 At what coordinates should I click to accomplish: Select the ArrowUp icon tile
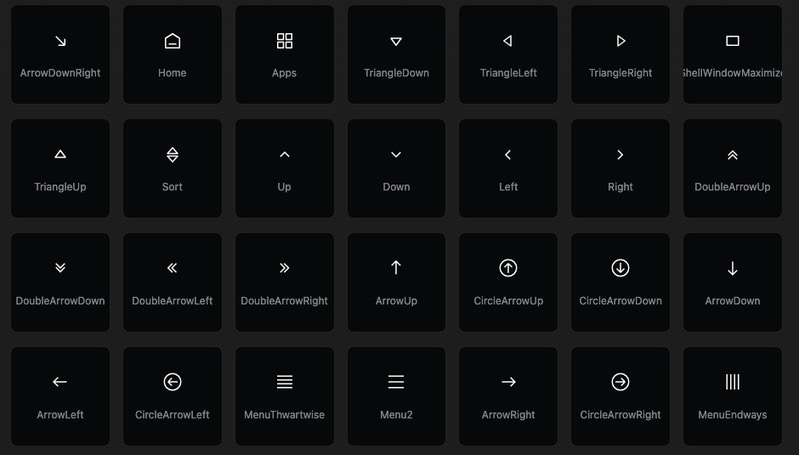tap(396, 282)
